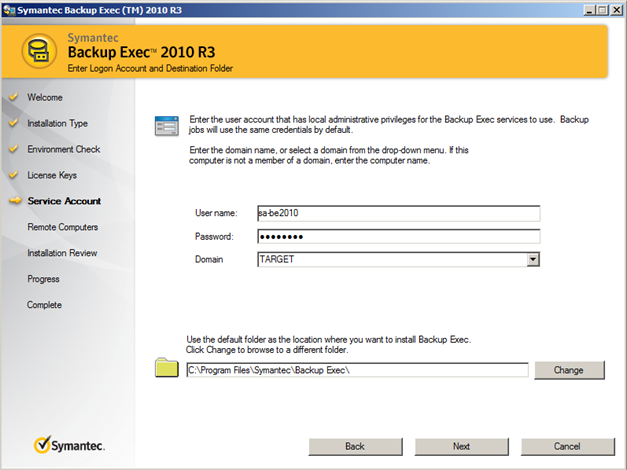This screenshot has height=470, width=627.
Task: Click the checkmark icon beside License Keys
Action: click(14, 175)
